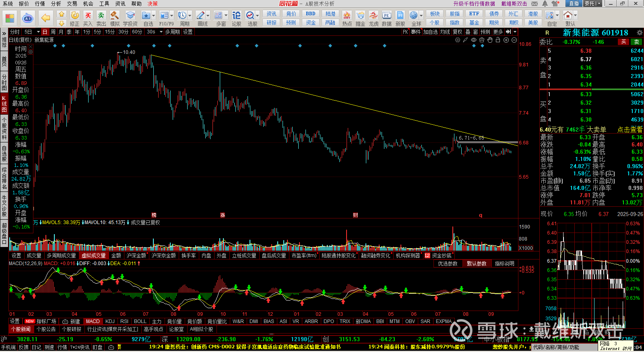The height and width of the screenshot is (352, 644).
Task: Open the 默认 home icon
Action: [568, 15]
